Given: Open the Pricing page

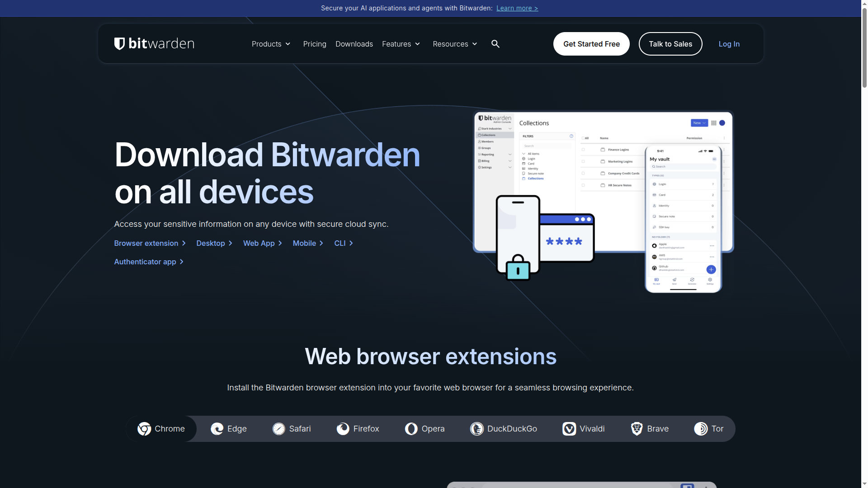Looking at the screenshot, I should tap(315, 44).
